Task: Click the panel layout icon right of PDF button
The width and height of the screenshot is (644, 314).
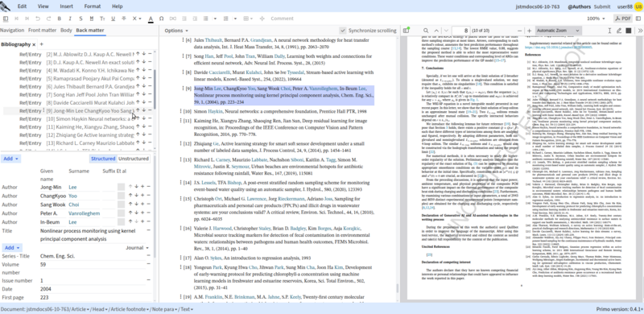Action: coord(638,19)
